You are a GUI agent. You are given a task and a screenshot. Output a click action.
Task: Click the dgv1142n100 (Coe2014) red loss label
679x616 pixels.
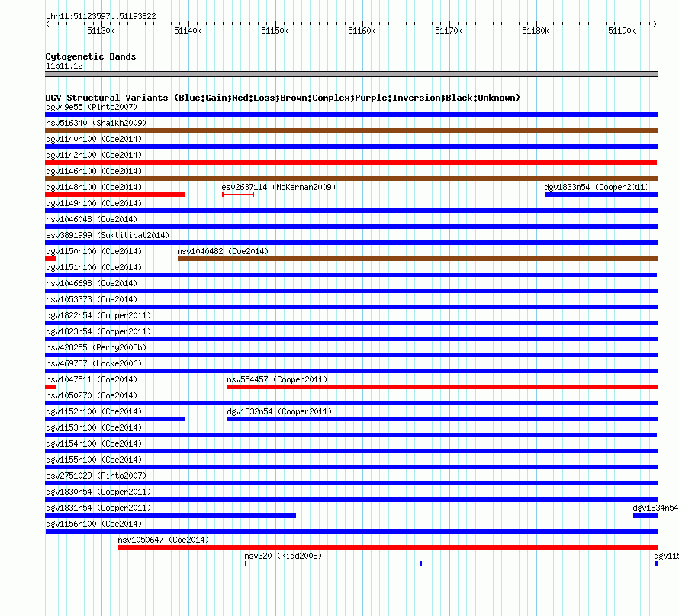(x=94, y=155)
